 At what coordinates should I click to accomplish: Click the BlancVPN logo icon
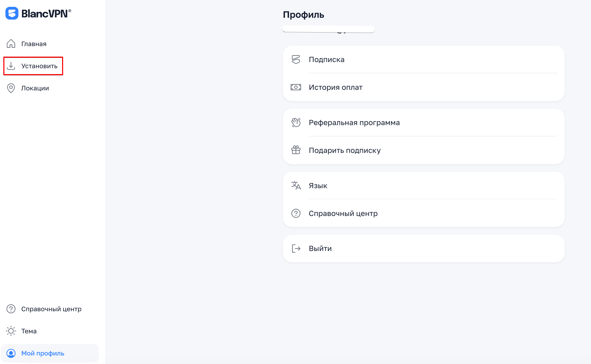click(12, 13)
